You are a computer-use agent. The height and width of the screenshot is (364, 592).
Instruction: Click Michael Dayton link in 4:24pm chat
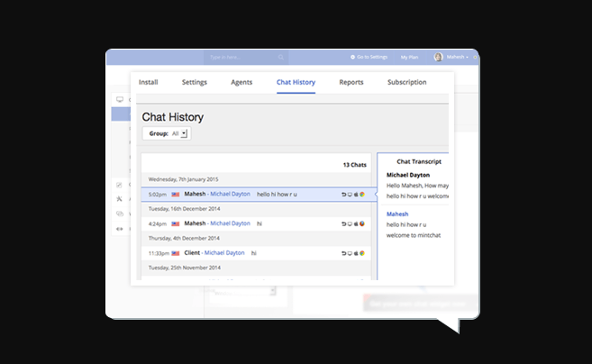pos(230,223)
